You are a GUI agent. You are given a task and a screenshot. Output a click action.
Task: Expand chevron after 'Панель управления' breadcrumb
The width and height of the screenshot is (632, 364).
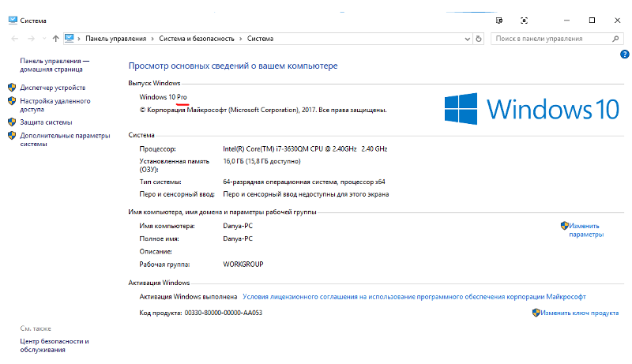pos(152,39)
